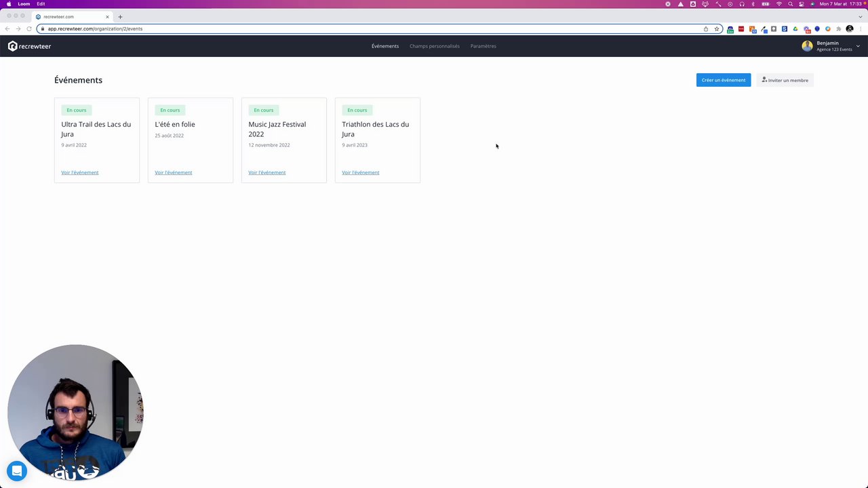Open the Apple menu
868x488 pixels.
(x=9, y=4)
